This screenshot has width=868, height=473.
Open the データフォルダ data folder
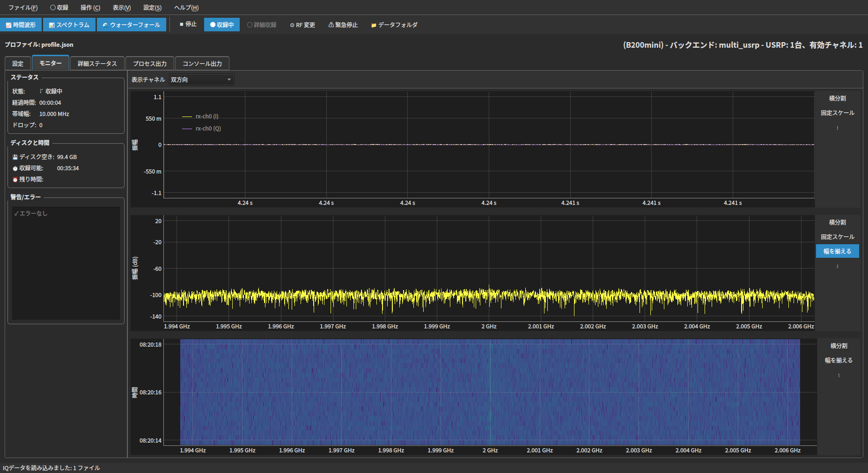394,25
